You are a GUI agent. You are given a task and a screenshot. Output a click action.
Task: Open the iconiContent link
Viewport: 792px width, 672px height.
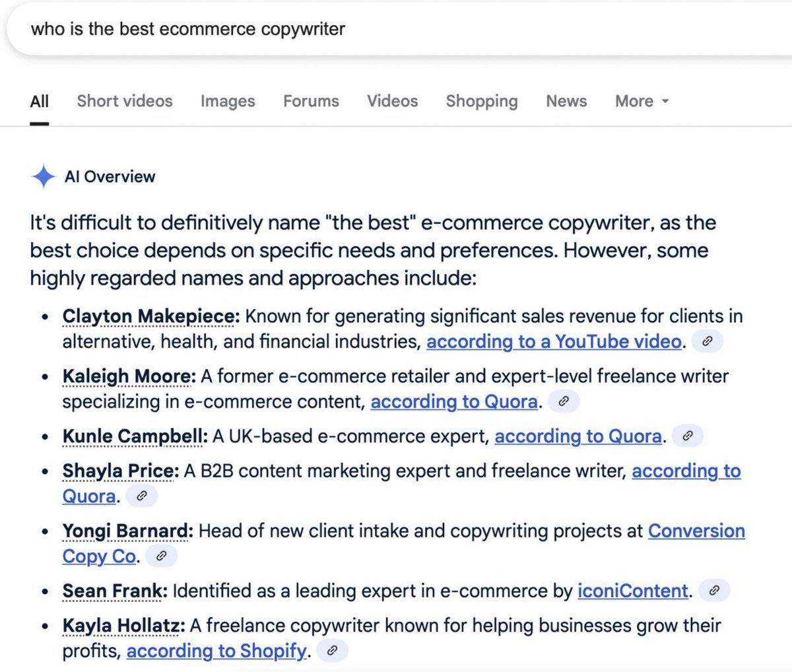point(632,590)
